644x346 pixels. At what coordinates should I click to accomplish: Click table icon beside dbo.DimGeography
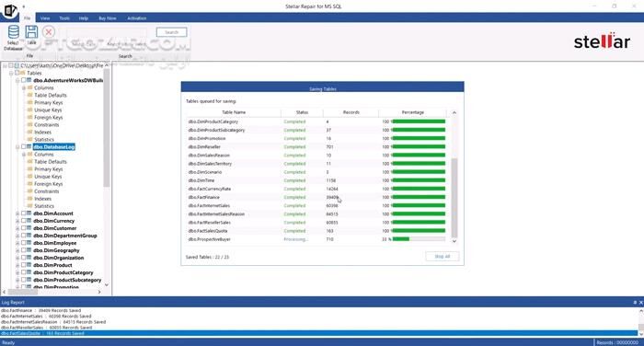click(29, 250)
